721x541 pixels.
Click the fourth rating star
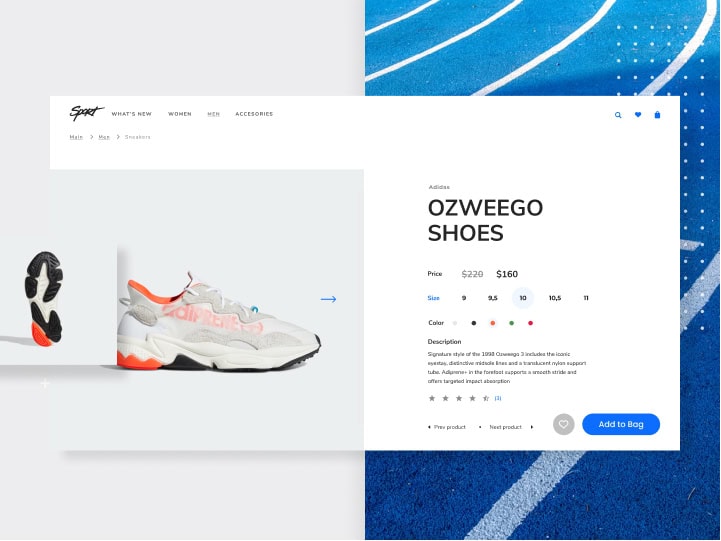click(472, 398)
